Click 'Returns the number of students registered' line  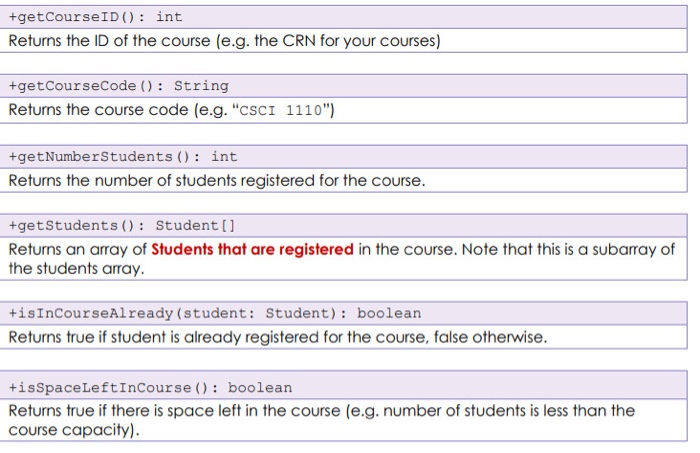click(217, 181)
